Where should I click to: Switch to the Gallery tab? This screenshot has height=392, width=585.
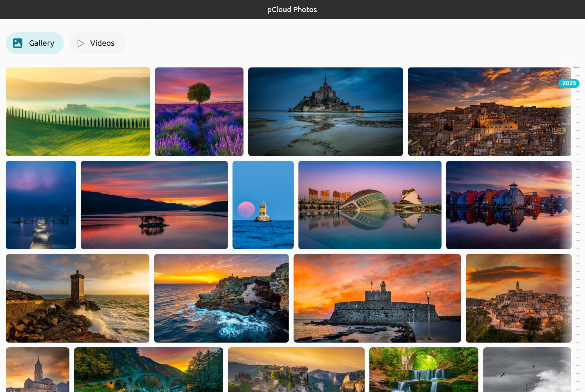point(35,43)
